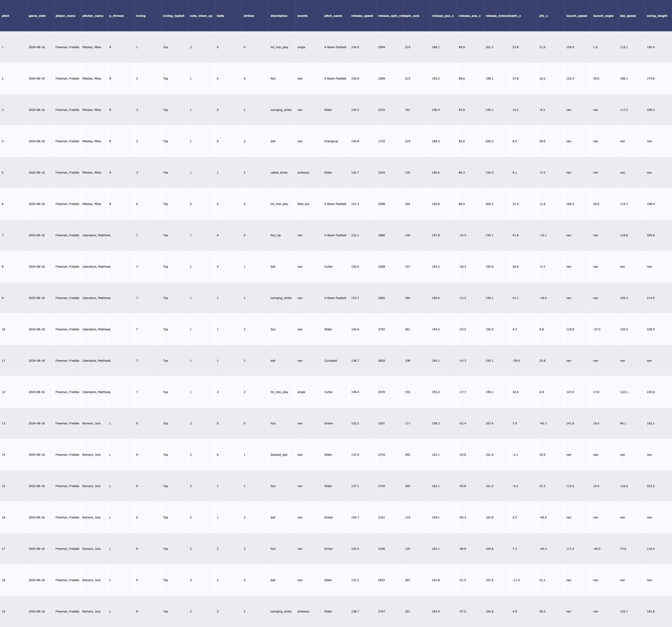Click the field_out event cell
672x627 pixels.
(x=303, y=204)
